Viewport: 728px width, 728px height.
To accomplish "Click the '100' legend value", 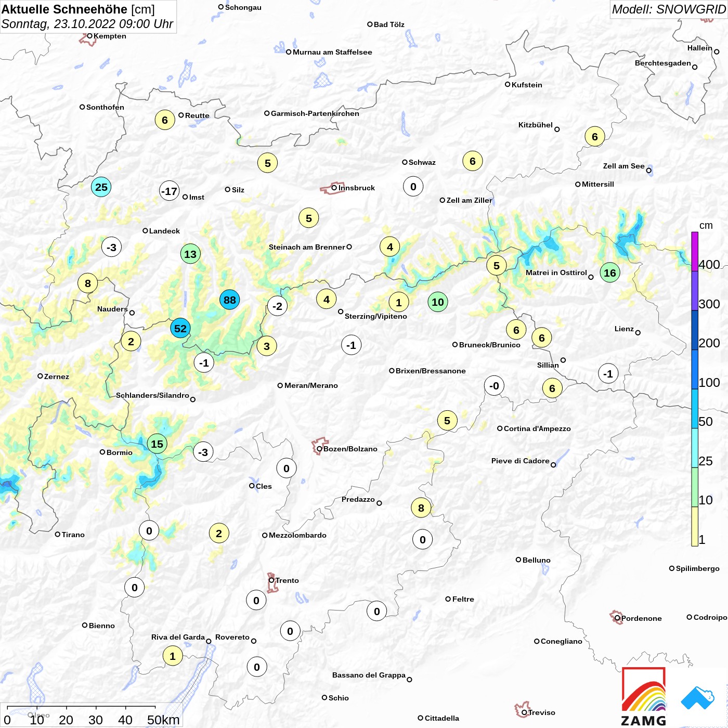I will [x=709, y=382].
